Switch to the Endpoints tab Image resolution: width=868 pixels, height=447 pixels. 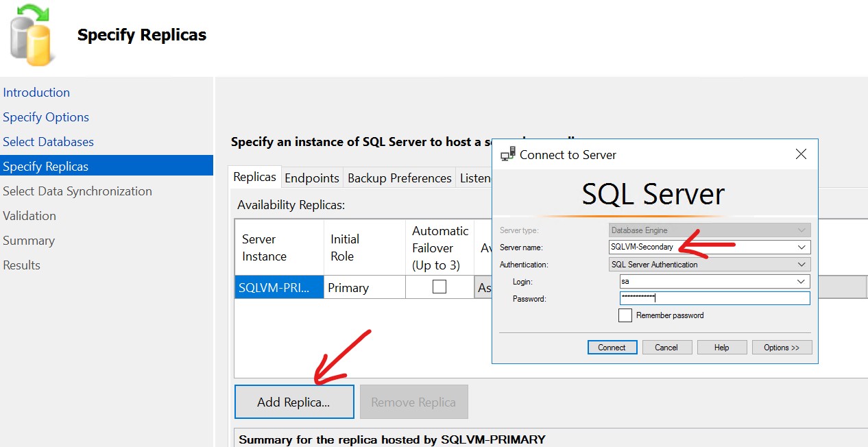click(312, 178)
